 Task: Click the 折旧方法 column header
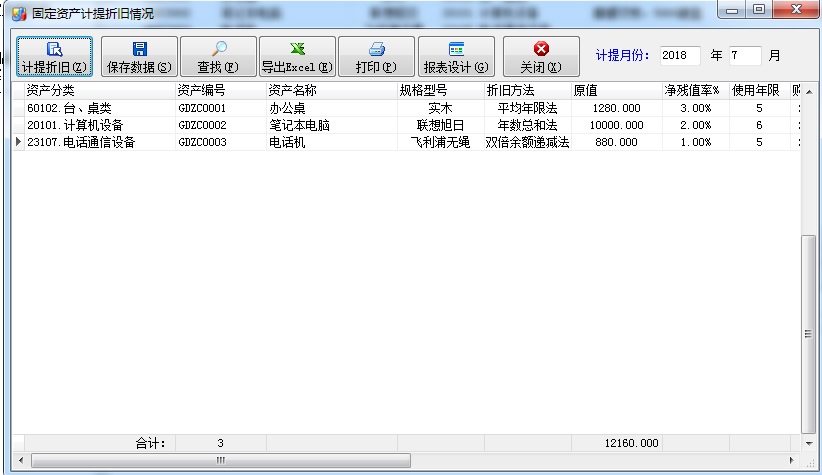pos(528,91)
